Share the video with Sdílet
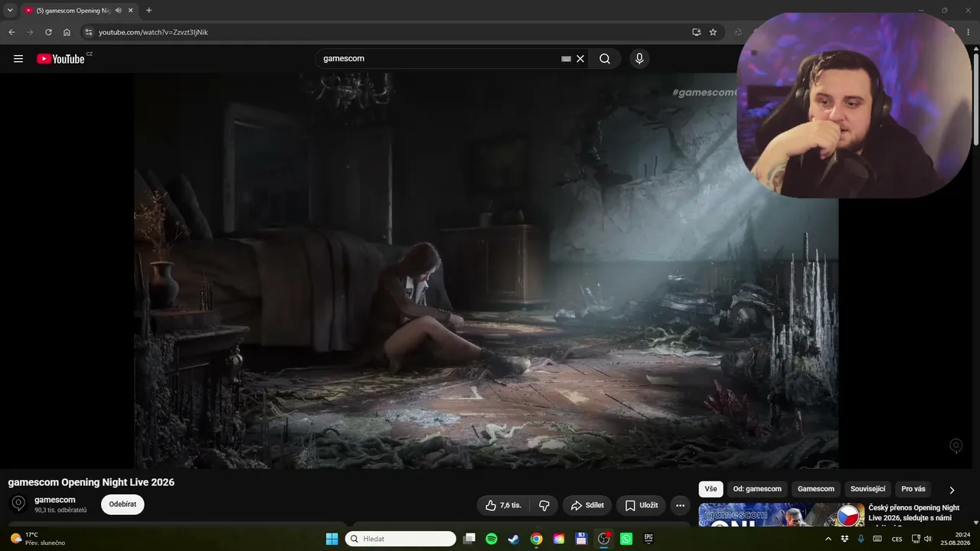Image resolution: width=980 pixels, height=551 pixels. click(587, 505)
